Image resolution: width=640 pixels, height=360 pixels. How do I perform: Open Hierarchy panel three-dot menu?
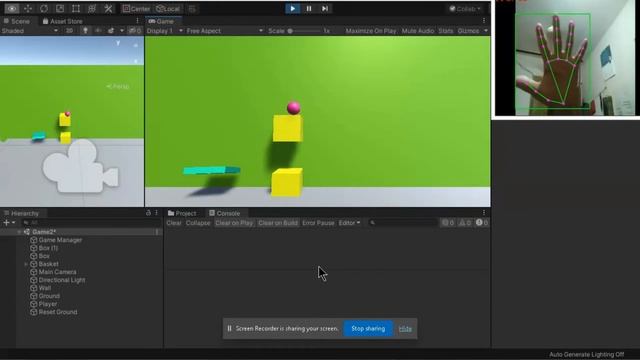pyautogui.click(x=156, y=213)
